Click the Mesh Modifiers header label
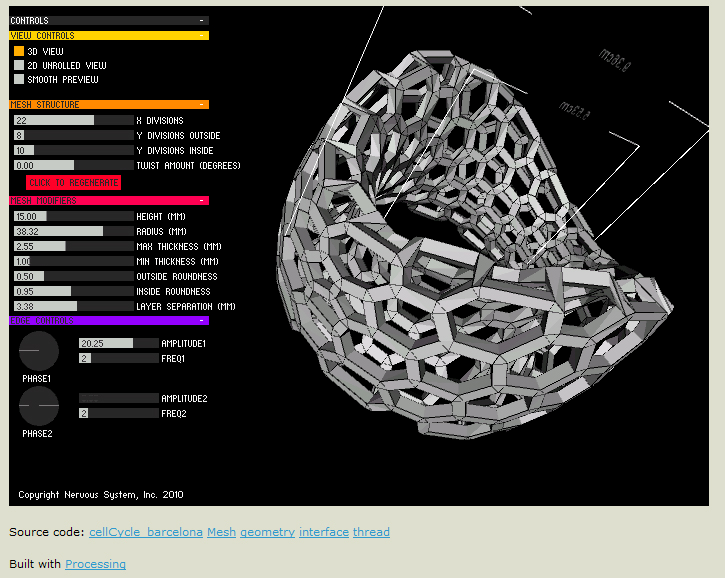 (43, 201)
